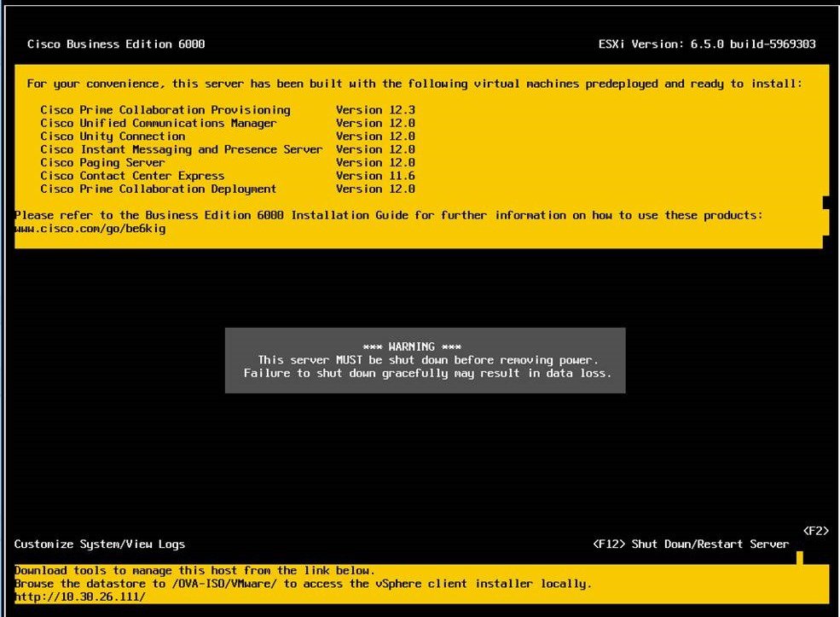Screen dimensions: 840x617
Task: Click Version 11.6 for Contact Center Express
Action: coord(375,176)
